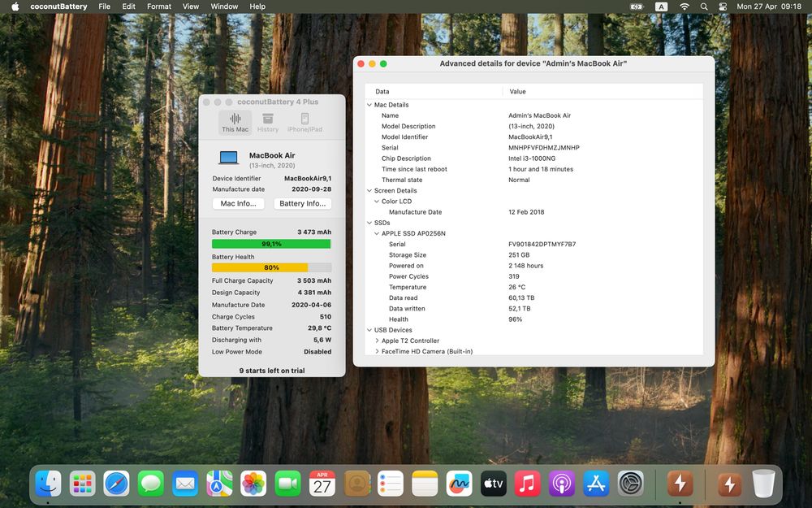Collapse the Color LCD group

coord(377,201)
